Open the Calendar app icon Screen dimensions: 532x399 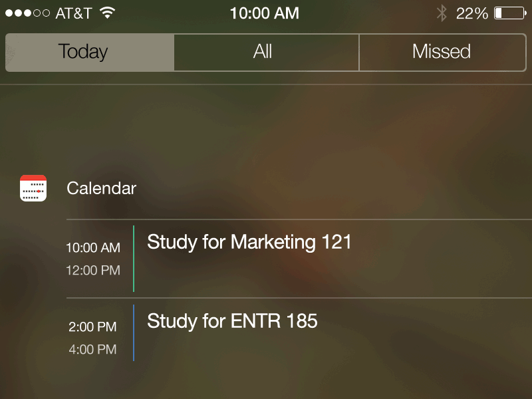coord(33,188)
